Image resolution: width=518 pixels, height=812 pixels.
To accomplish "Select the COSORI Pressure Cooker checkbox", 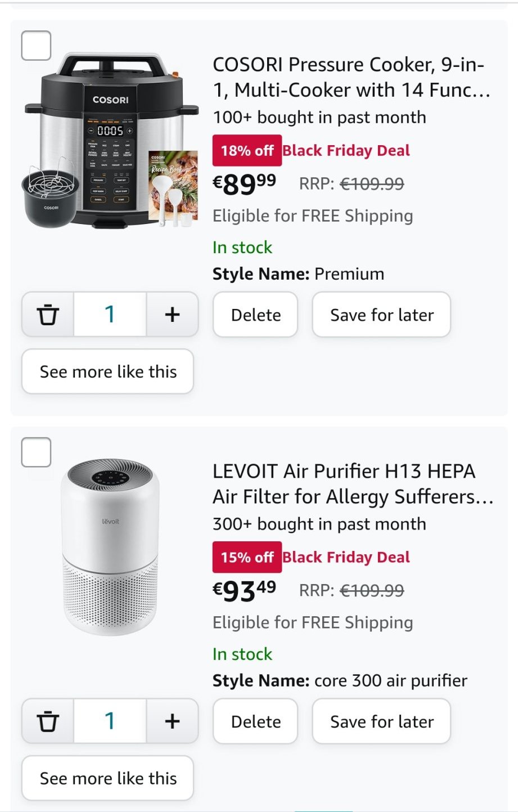I will [36, 46].
